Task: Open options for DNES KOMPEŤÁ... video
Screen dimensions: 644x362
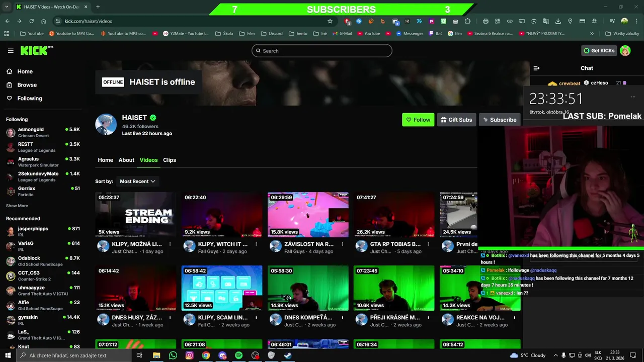Action: tap(342, 318)
